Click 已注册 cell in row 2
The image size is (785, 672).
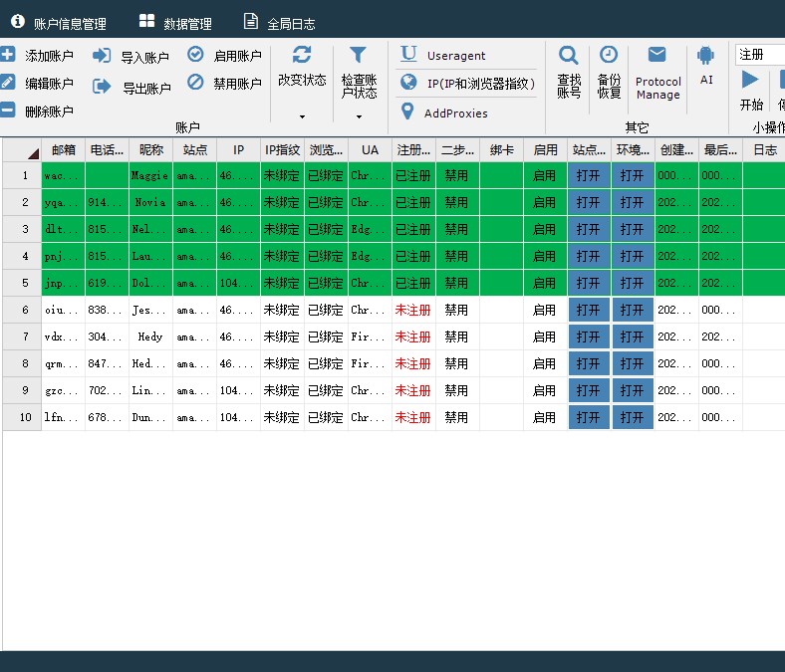click(x=413, y=202)
